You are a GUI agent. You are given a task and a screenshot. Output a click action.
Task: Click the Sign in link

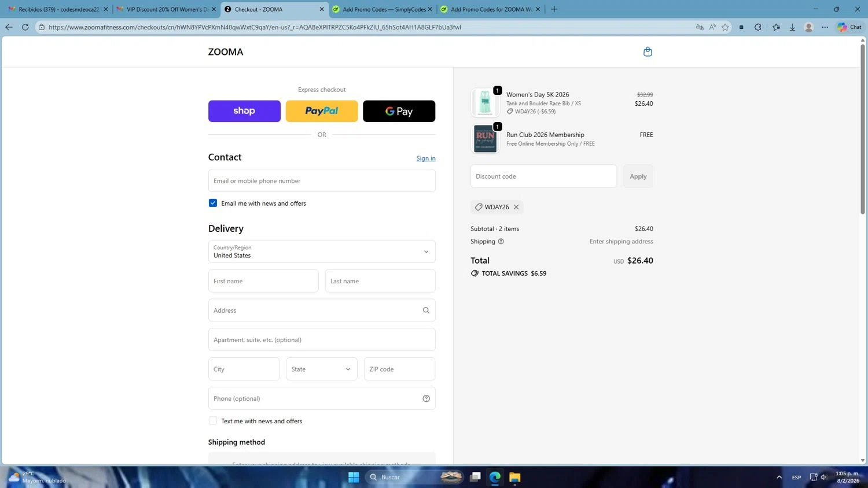[x=426, y=158]
